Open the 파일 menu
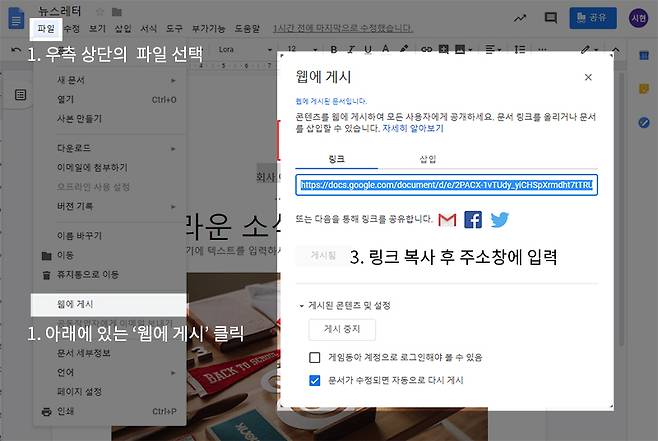This screenshot has height=441, width=658. (x=46, y=29)
